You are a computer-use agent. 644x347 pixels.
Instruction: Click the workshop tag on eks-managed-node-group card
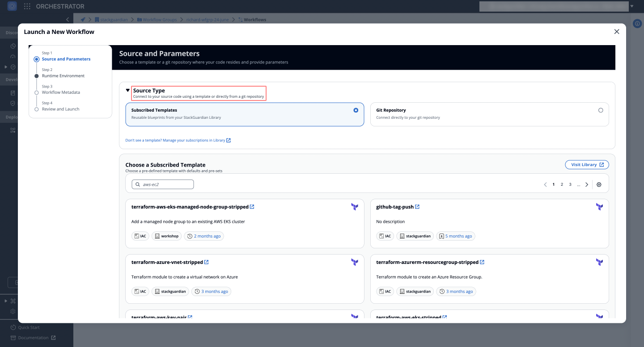[x=166, y=236]
